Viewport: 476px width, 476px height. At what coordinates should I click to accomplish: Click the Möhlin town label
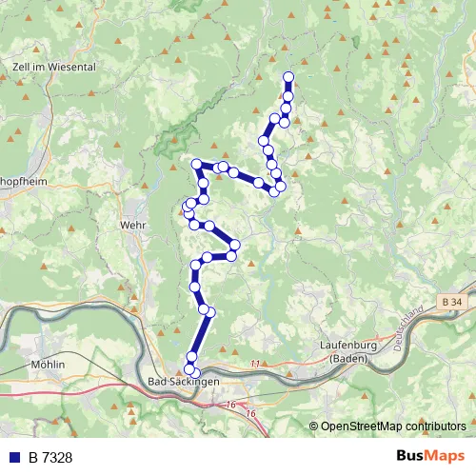pos(48,365)
